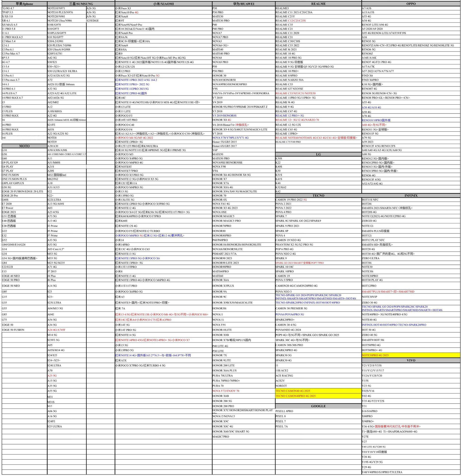This screenshot has height=476, width=462.
Task: Click the VIVO section header
Action: (x=411, y=360)
